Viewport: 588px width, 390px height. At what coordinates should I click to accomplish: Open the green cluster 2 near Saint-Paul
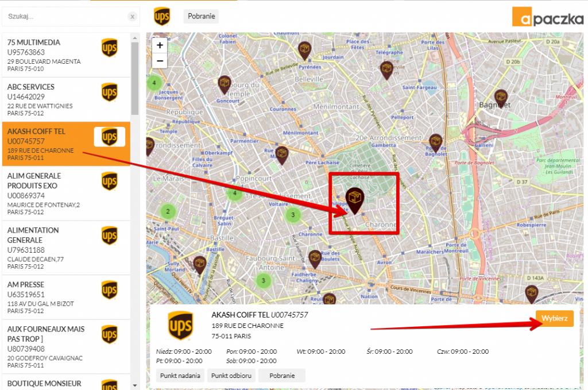pyautogui.click(x=168, y=211)
